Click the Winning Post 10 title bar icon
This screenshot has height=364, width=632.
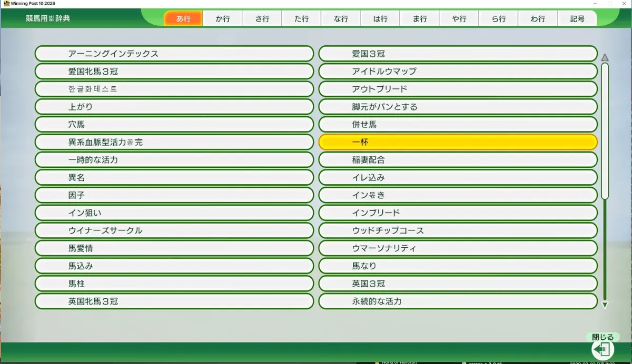tap(6, 3)
